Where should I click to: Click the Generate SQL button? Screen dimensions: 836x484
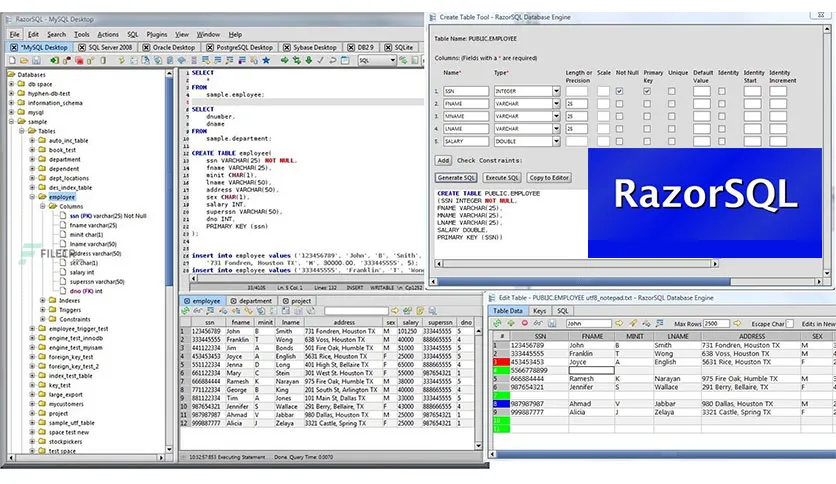click(x=456, y=178)
